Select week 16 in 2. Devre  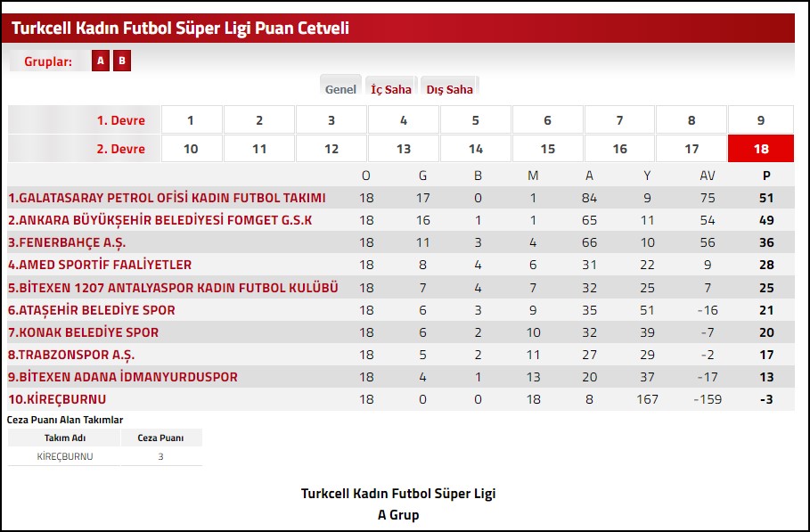619,149
